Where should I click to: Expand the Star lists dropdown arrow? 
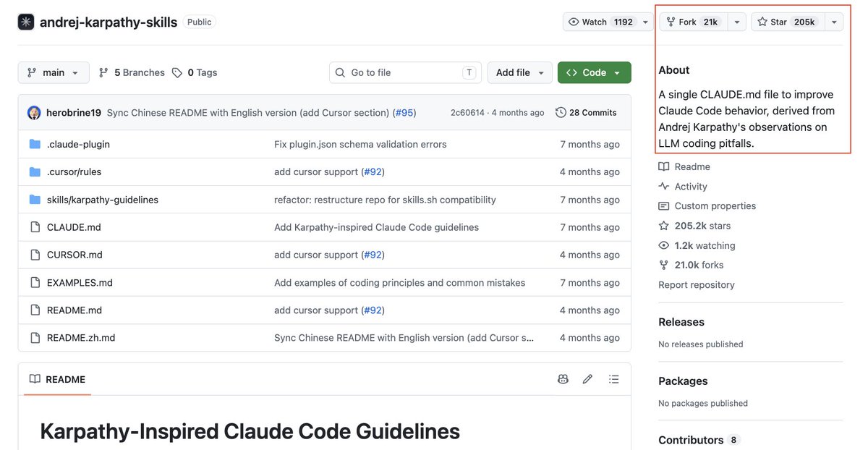[x=833, y=22]
